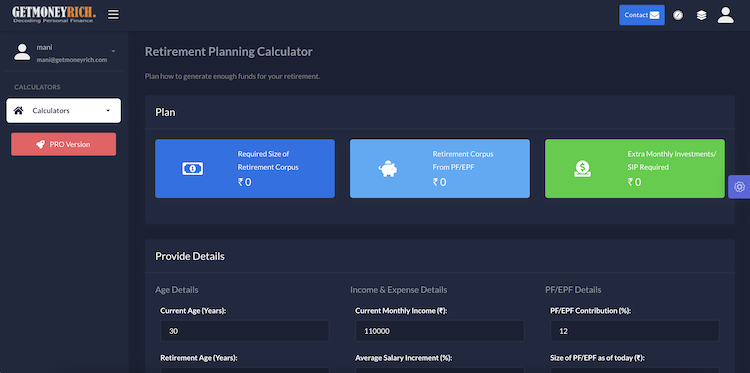The image size is (750, 373).
Task: Open the user account icon in header
Action: pyautogui.click(x=726, y=15)
